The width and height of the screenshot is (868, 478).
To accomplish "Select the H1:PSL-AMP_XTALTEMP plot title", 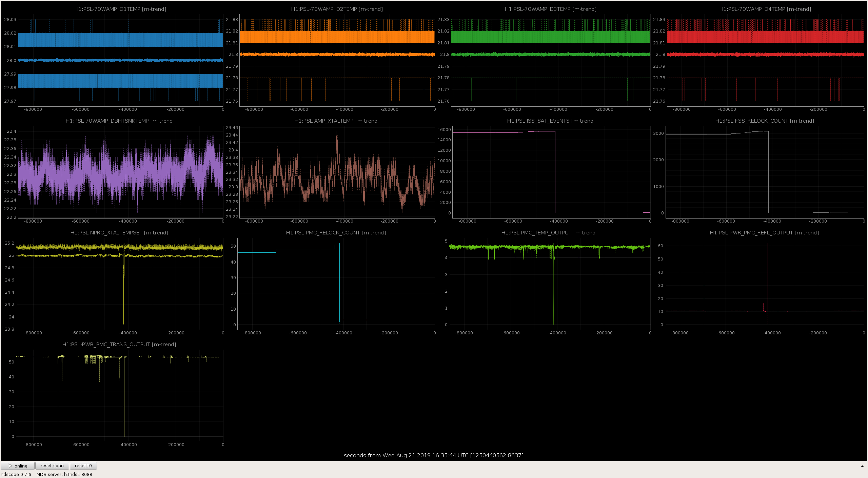I will [x=337, y=121].
